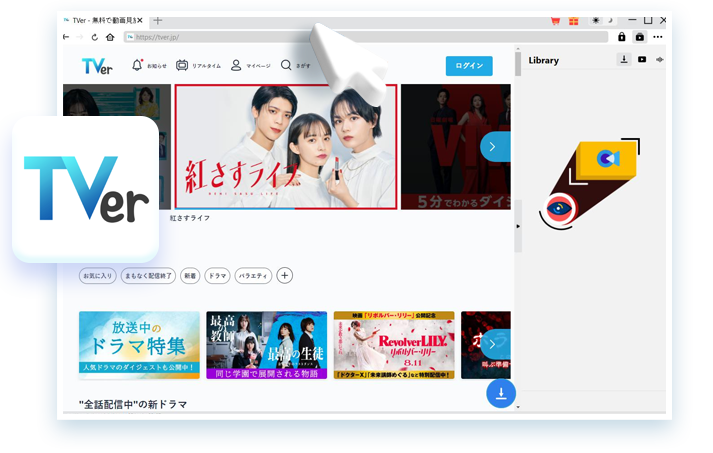Click the scrollbar down arrow
Viewport: 713px width, 453px height.
click(518, 407)
